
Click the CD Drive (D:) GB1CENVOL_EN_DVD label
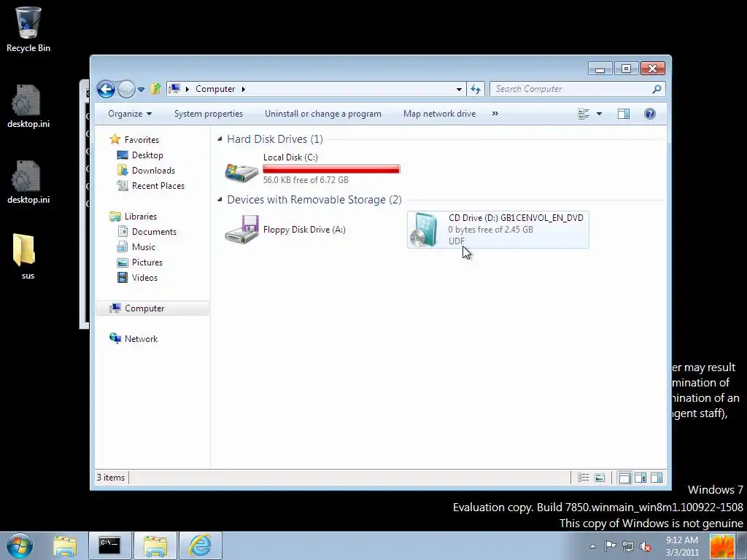click(x=516, y=217)
